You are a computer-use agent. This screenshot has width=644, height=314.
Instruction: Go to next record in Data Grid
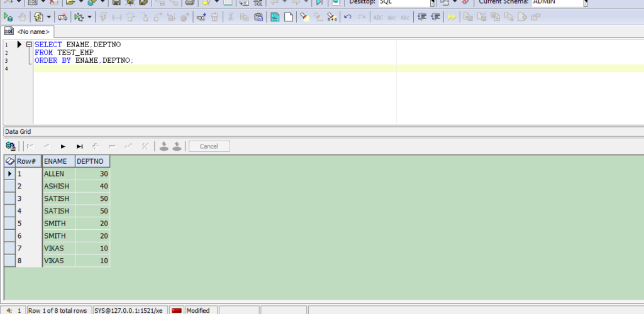[63, 146]
